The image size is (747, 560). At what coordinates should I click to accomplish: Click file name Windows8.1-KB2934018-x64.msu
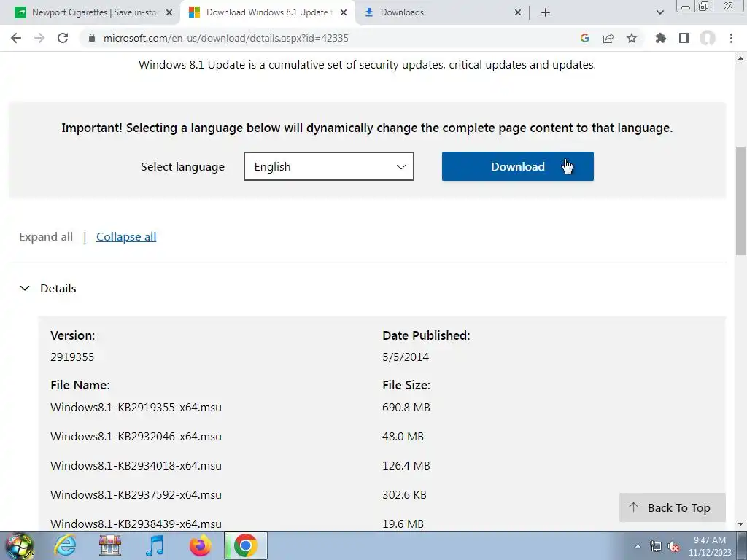click(136, 465)
